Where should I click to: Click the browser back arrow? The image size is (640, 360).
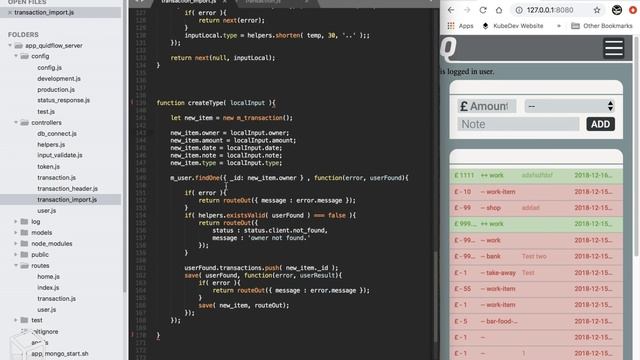click(x=451, y=10)
